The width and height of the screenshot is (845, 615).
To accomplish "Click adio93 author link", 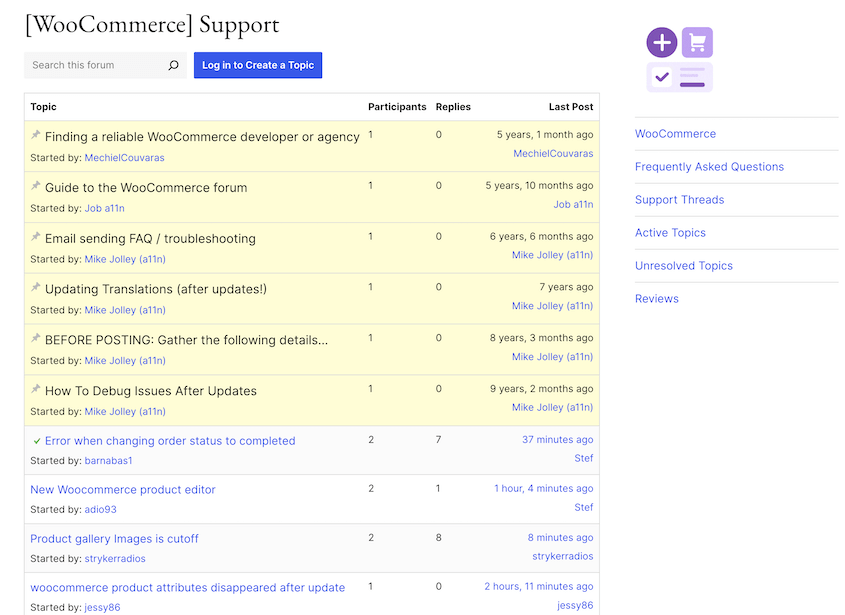I will point(100,509).
